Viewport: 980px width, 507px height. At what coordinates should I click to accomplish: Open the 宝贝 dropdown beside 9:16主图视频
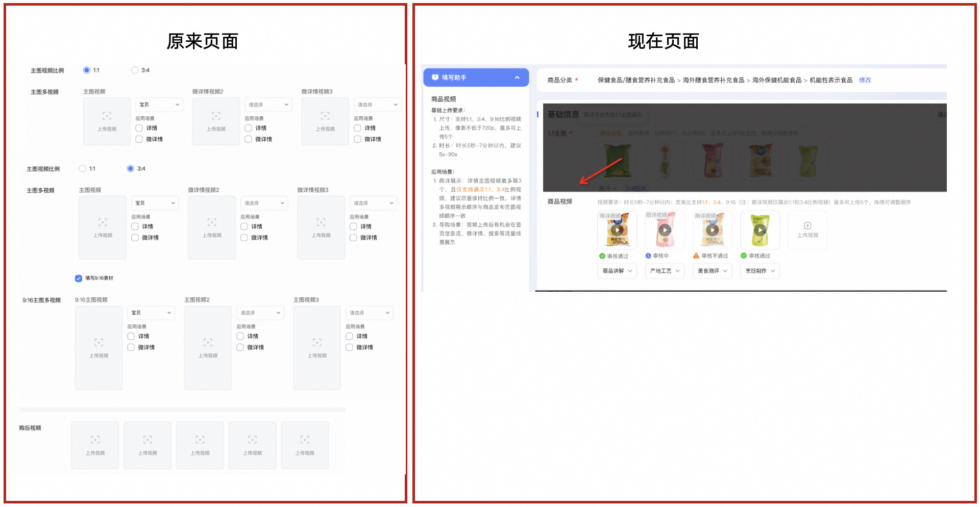pos(151,313)
